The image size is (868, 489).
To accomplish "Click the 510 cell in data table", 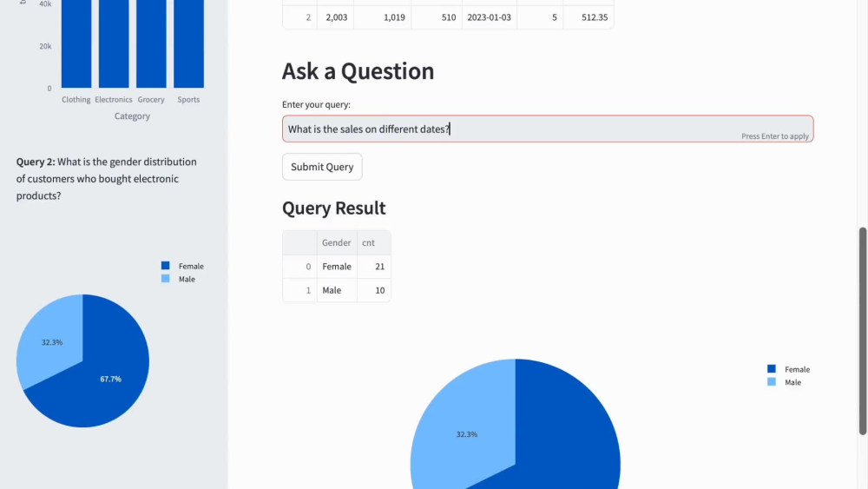I will [x=437, y=17].
